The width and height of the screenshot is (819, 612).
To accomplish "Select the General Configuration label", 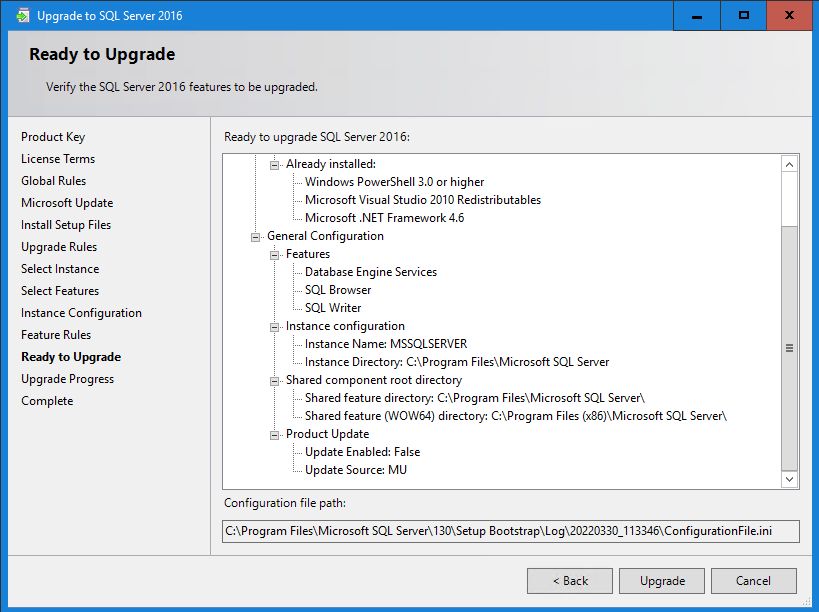I will pyautogui.click(x=325, y=236).
